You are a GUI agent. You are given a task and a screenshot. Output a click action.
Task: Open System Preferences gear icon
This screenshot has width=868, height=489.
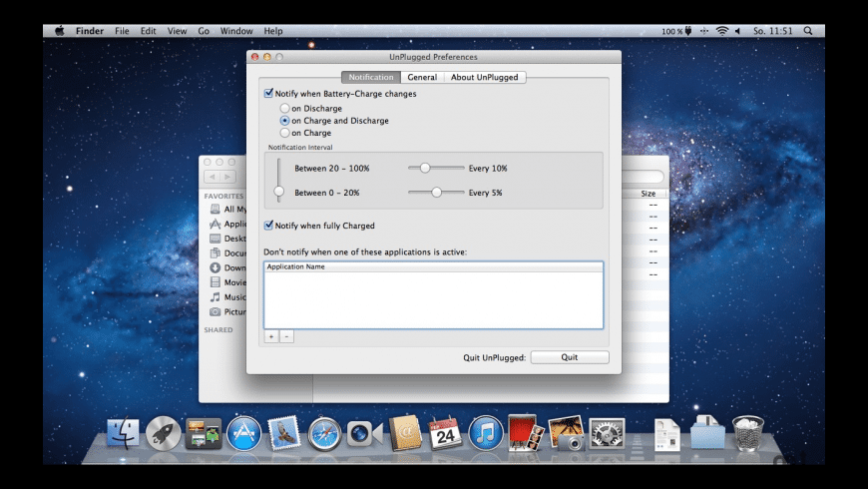[x=607, y=433]
